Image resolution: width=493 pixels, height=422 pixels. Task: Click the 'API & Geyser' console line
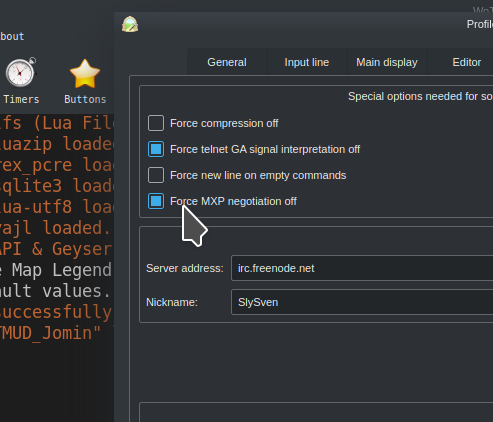57,249
